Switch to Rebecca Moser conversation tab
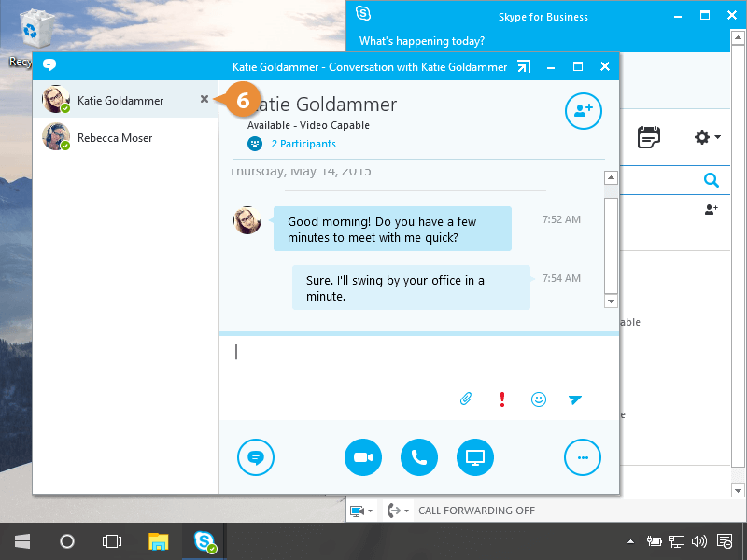Viewport: 747px width, 560px height. pos(114,138)
